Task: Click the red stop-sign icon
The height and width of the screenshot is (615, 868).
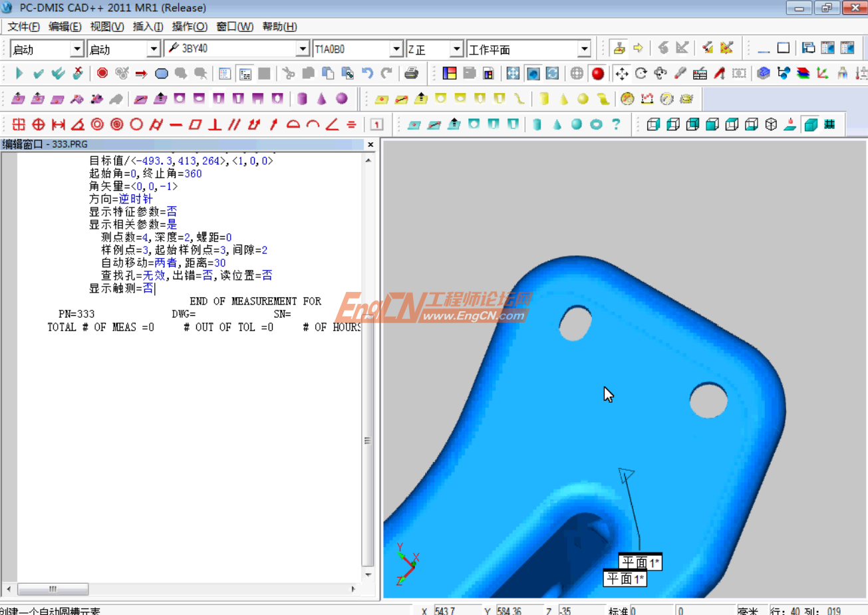Action: (x=102, y=73)
